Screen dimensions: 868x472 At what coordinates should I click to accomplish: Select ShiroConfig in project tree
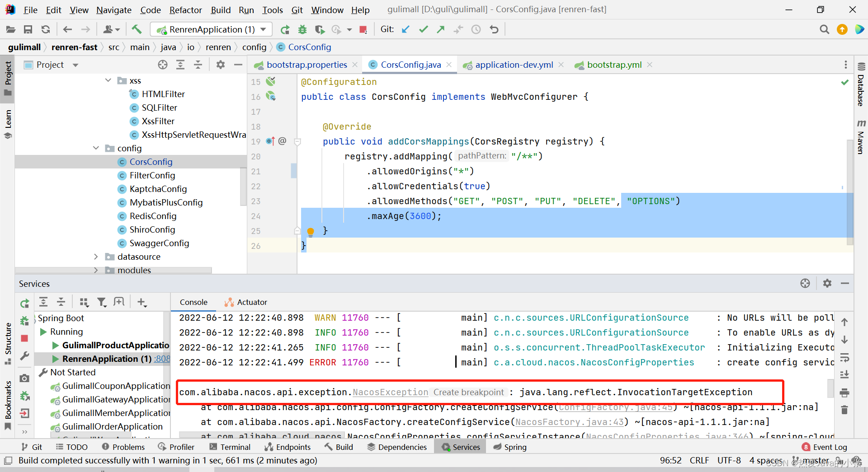point(152,229)
